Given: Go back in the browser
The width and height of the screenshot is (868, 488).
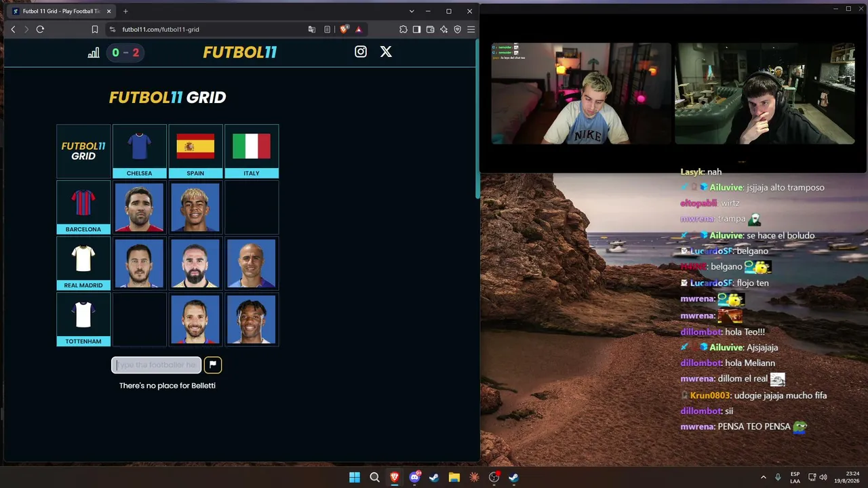Looking at the screenshot, I should click(13, 29).
